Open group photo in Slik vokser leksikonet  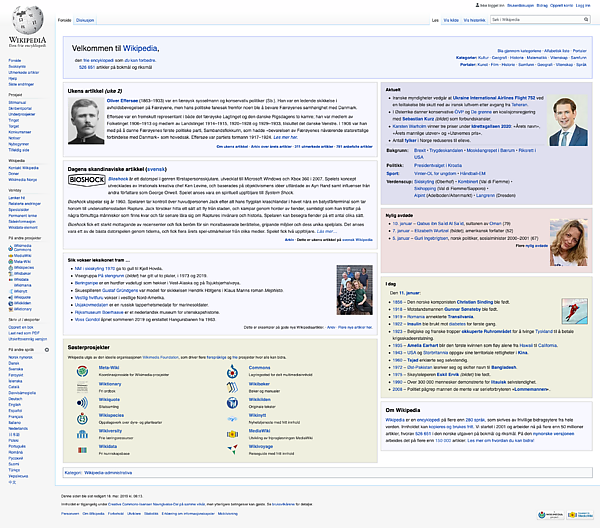[354, 290]
